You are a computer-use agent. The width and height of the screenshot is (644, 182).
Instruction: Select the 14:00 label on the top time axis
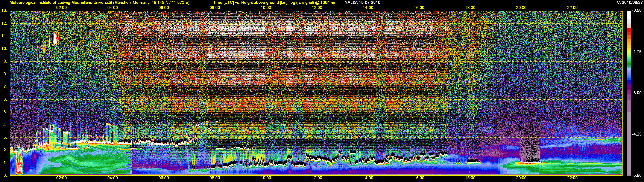coord(368,7)
